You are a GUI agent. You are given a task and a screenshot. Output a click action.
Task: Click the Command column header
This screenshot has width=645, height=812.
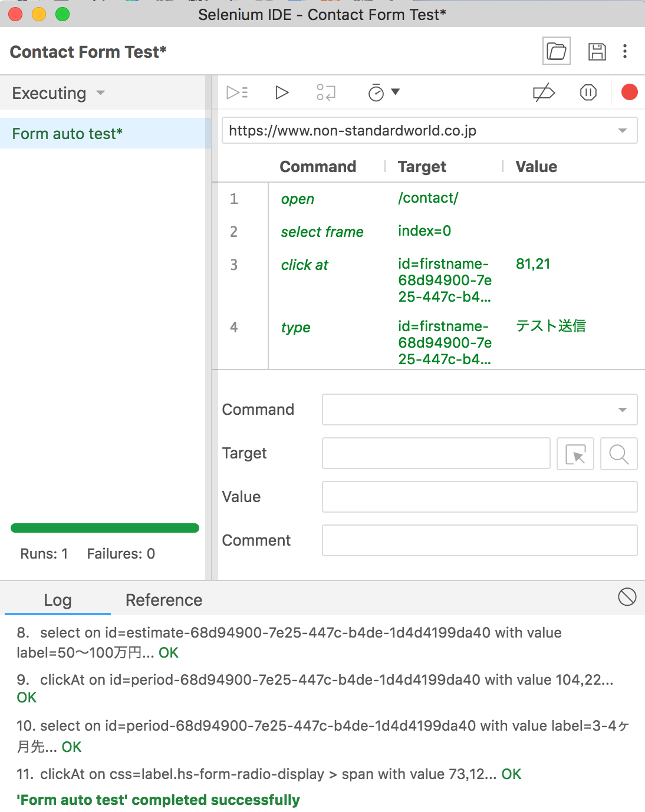pos(318,167)
